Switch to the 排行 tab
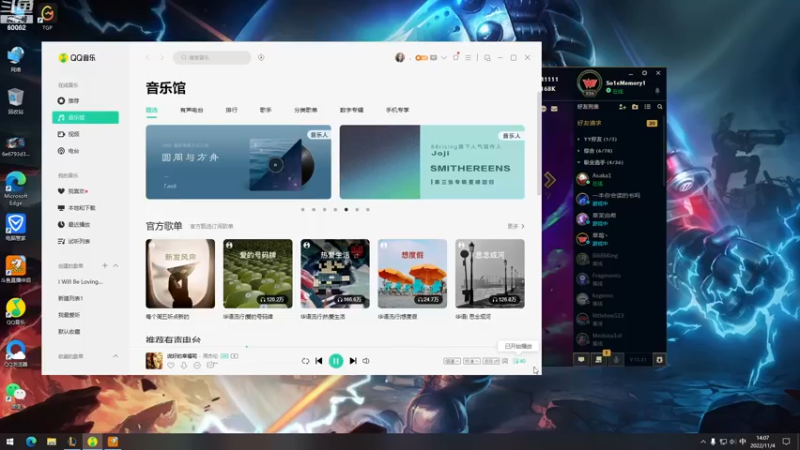 coord(232,110)
